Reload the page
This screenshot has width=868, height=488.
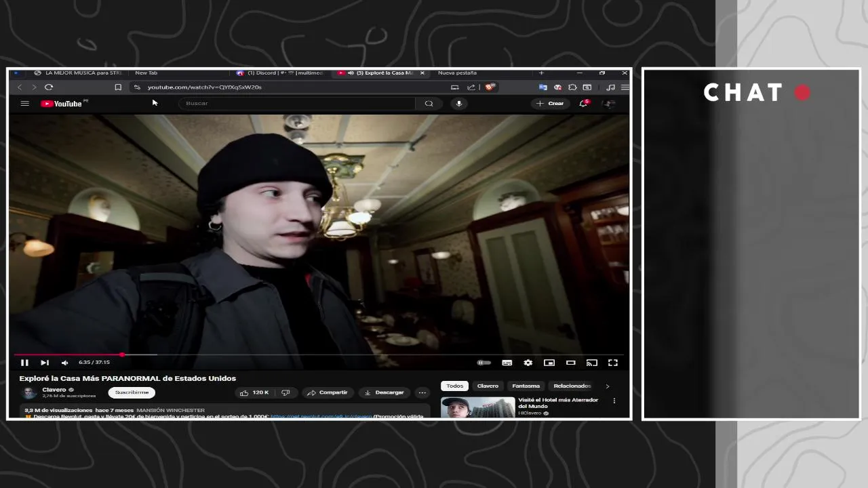tap(49, 87)
